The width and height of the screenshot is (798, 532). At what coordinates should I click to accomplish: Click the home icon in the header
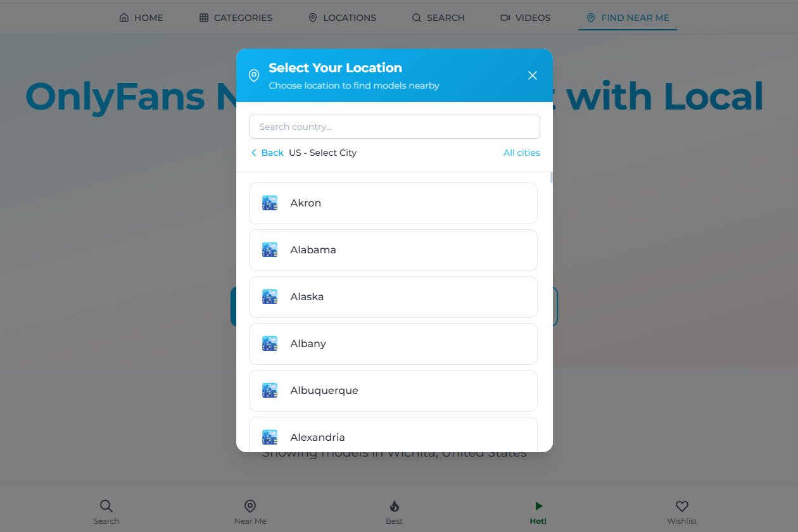[124, 18]
